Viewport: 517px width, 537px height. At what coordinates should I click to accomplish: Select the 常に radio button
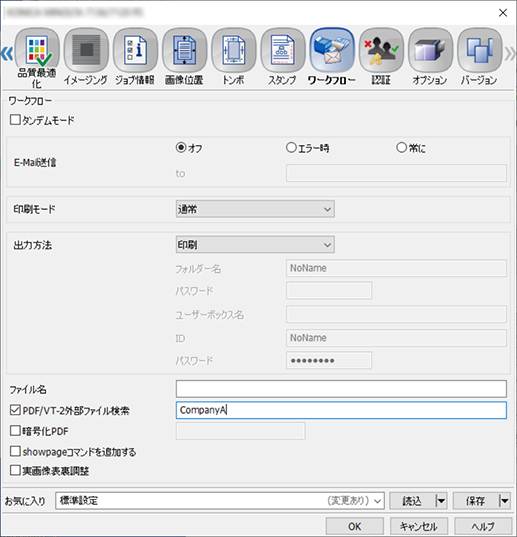(x=401, y=148)
